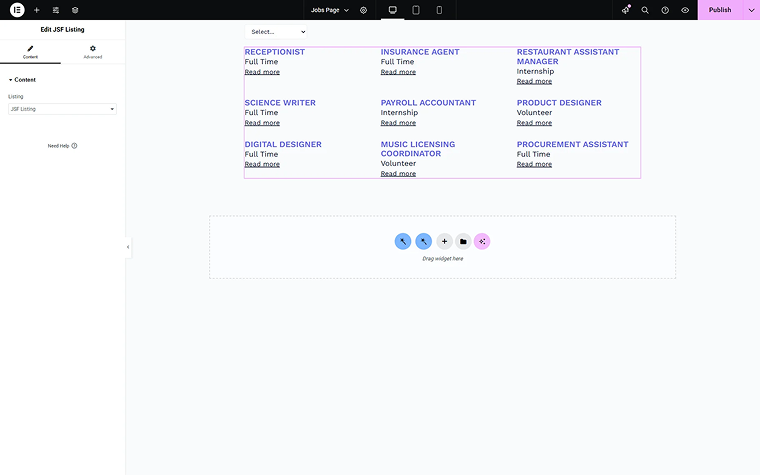Viewport: 760px width, 475px height.
Task: Open the Science Writer job title
Action: click(280, 103)
